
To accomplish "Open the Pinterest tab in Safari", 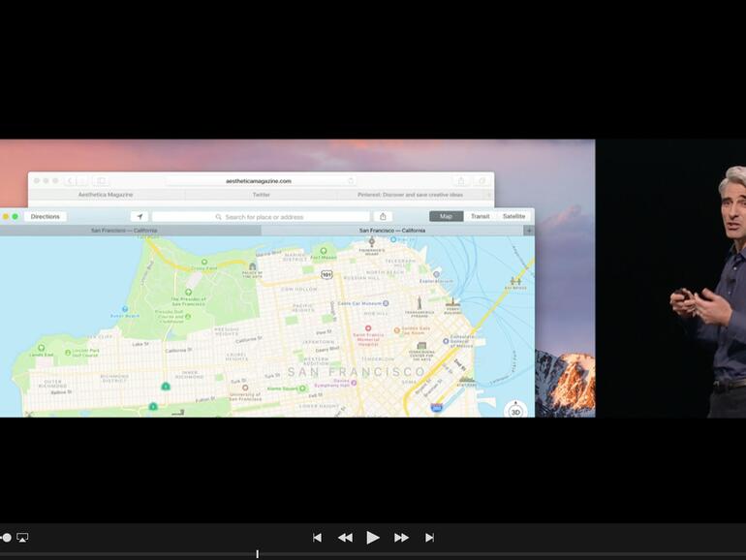I will (x=410, y=195).
